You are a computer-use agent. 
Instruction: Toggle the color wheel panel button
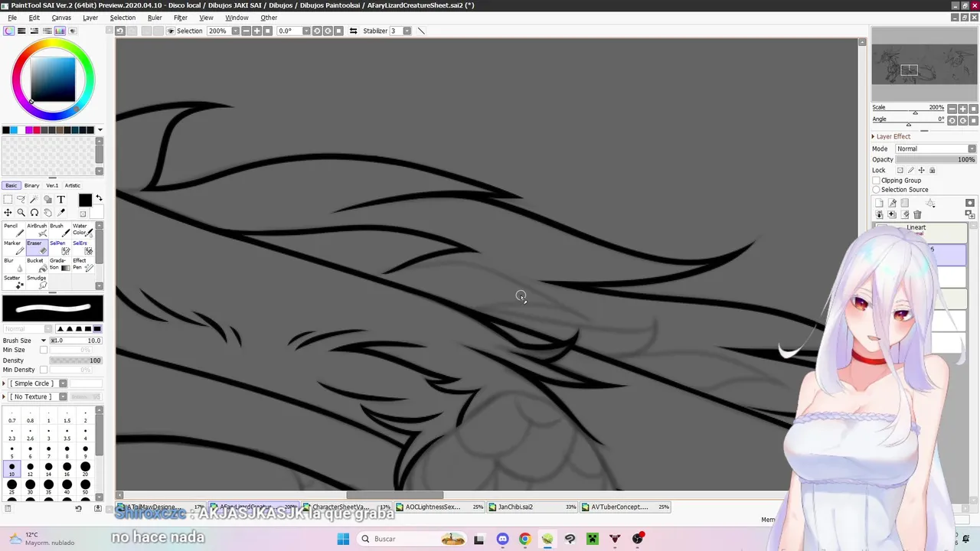point(8,31)
